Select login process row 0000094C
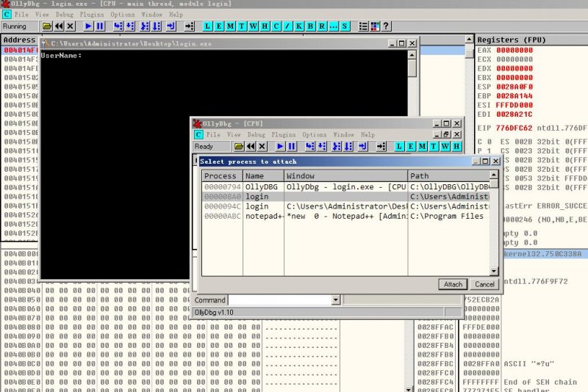The width and height of the screenshot is (588, 392). (x=346, y=206)
